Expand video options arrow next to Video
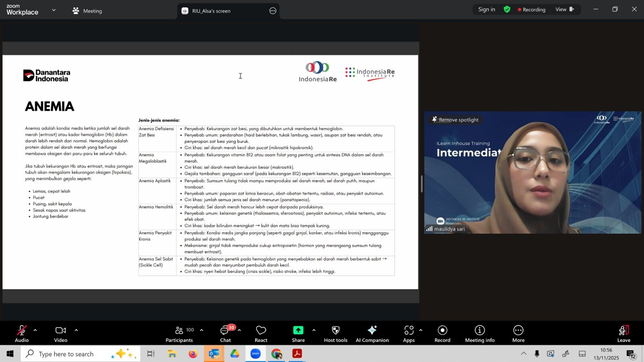 (x=76, y=330)
